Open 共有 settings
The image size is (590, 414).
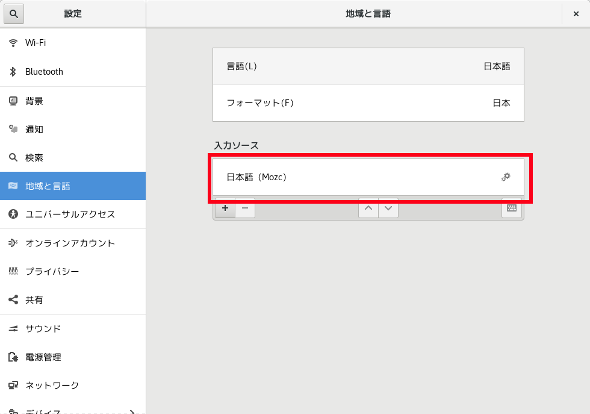tap(73, 300)
